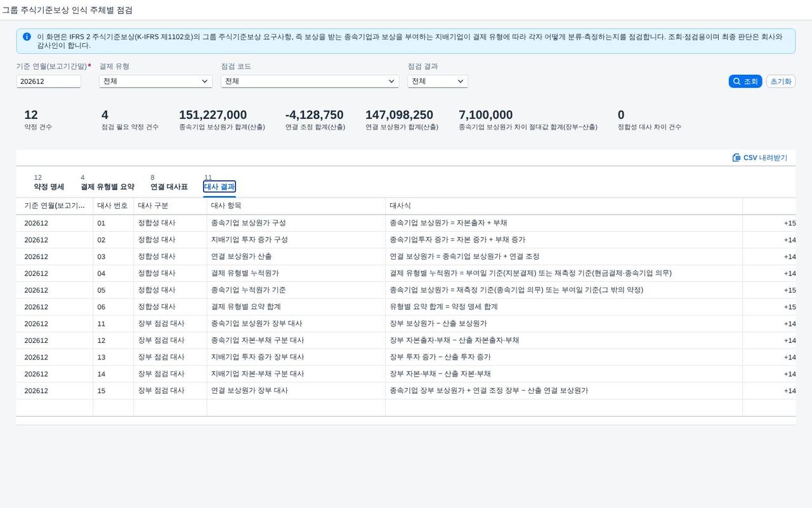Viewport: 812px width, 508px height.
Task: Sort by the 대사 번호 column header
Action: click(x=113, y=206)
